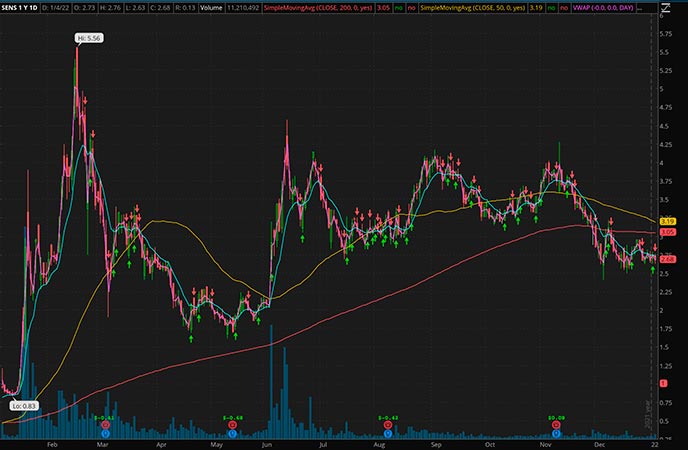The image size is (688, 450).
Task: Click the 3.05 SMA 200 header value
Action: 383,7
